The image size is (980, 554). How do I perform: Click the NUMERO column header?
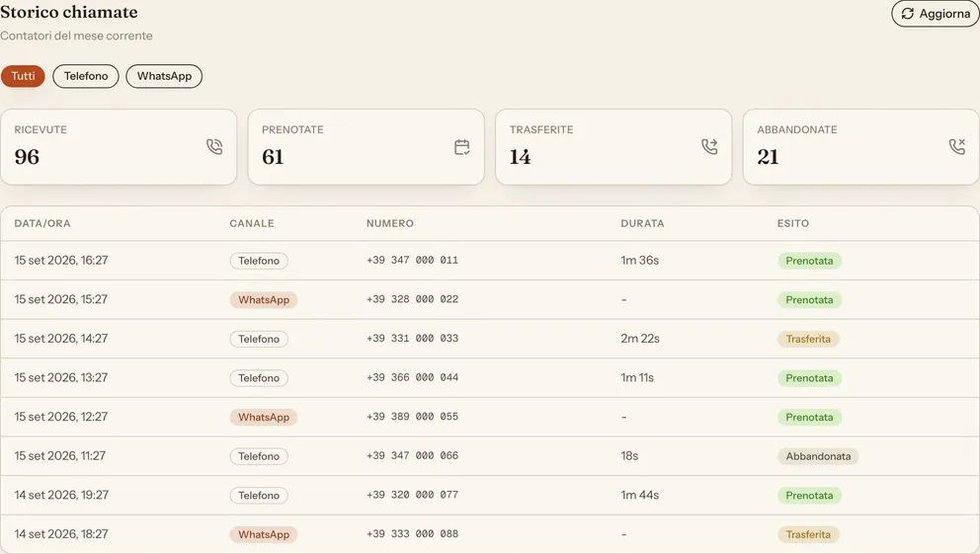tap(390, 223)
